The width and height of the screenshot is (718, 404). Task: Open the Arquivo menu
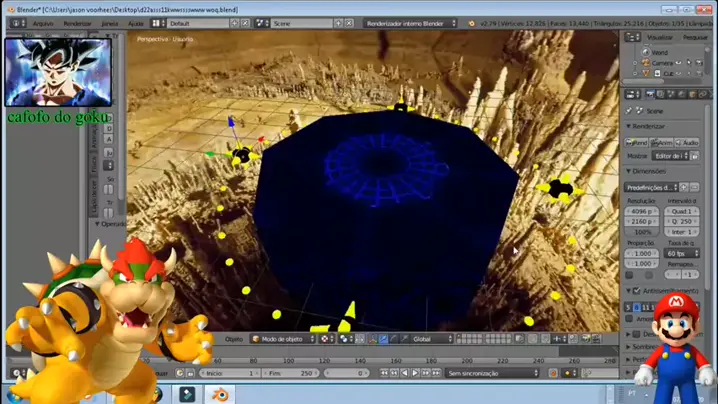[x=43, y=23]
